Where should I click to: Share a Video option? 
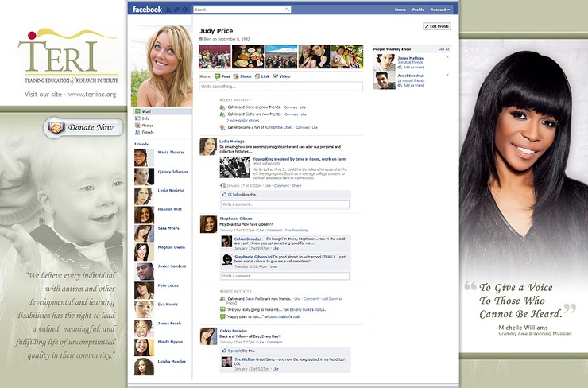[x=281, y=76]
